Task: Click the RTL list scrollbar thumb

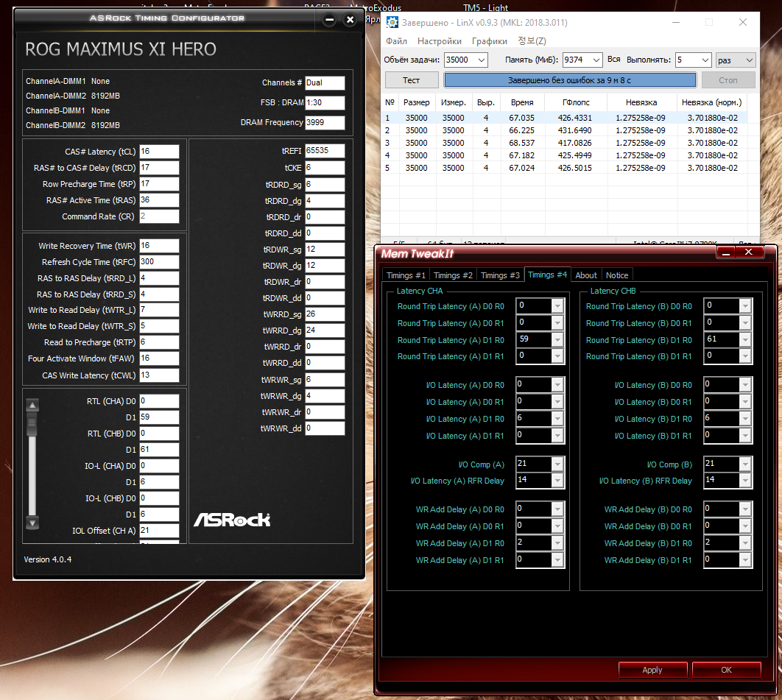Action: (x=32, y=424)
